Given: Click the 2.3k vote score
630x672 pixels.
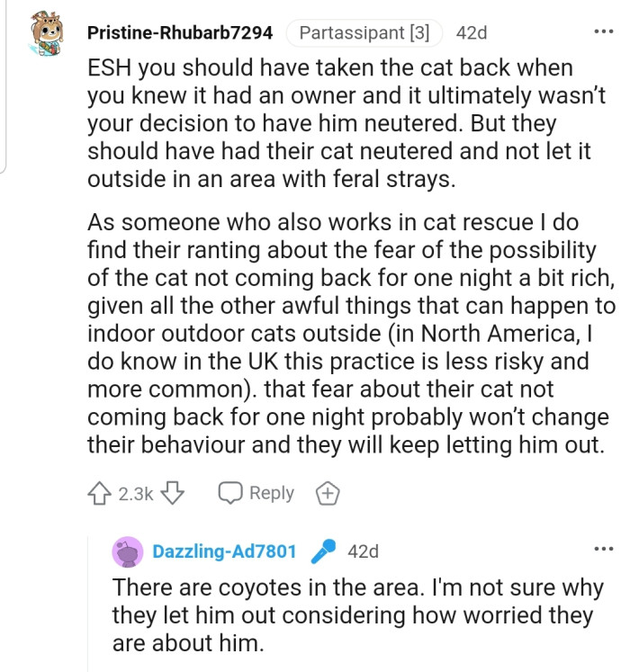Looking at the screenshot, I should (x=137, y=493).
